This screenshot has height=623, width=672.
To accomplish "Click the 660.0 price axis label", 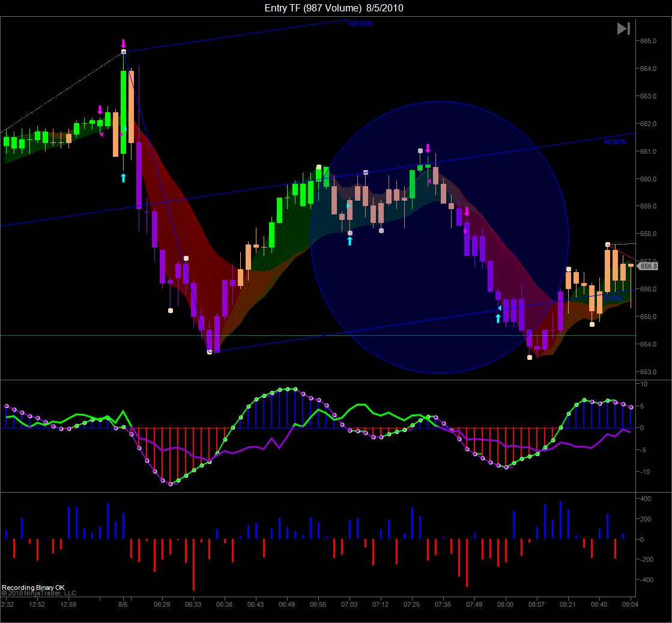I will tap(647, 179).
